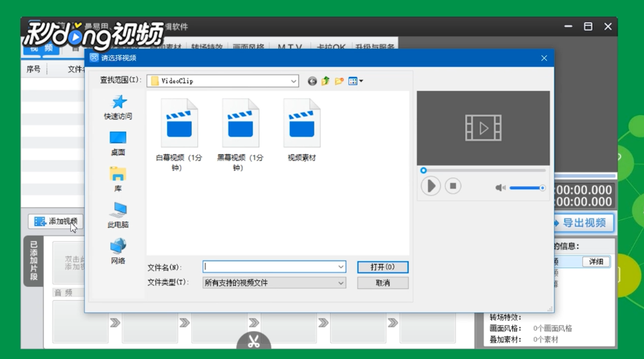Screen dimensions: 644x359
Task: Click the scissors cut icon
Action: [x=254, y=342]
